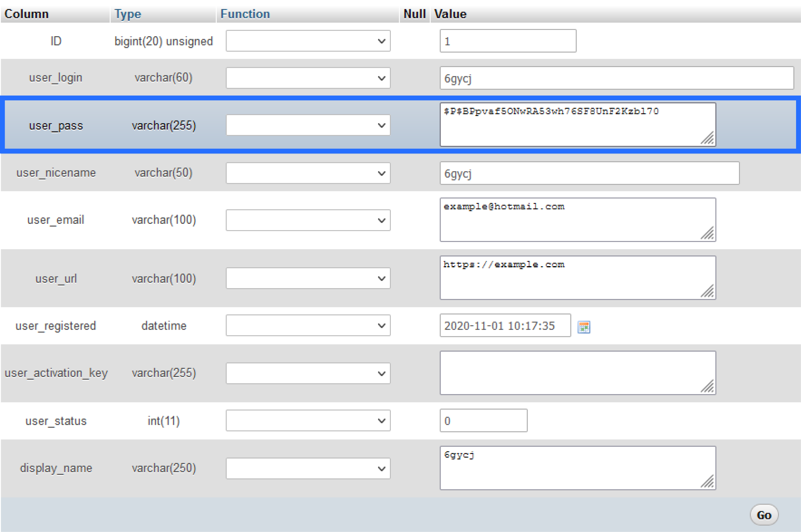Click the user_pass hash value textarea
This screenshot has width=801, height=532.
pos(577,124)
